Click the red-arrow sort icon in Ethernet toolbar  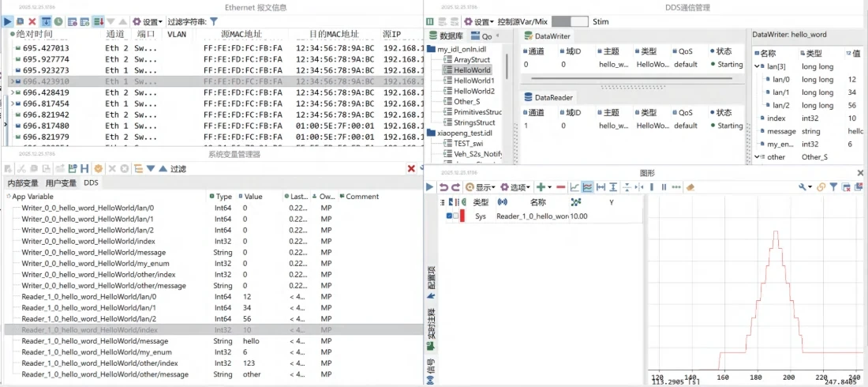[x=99, y=21]
